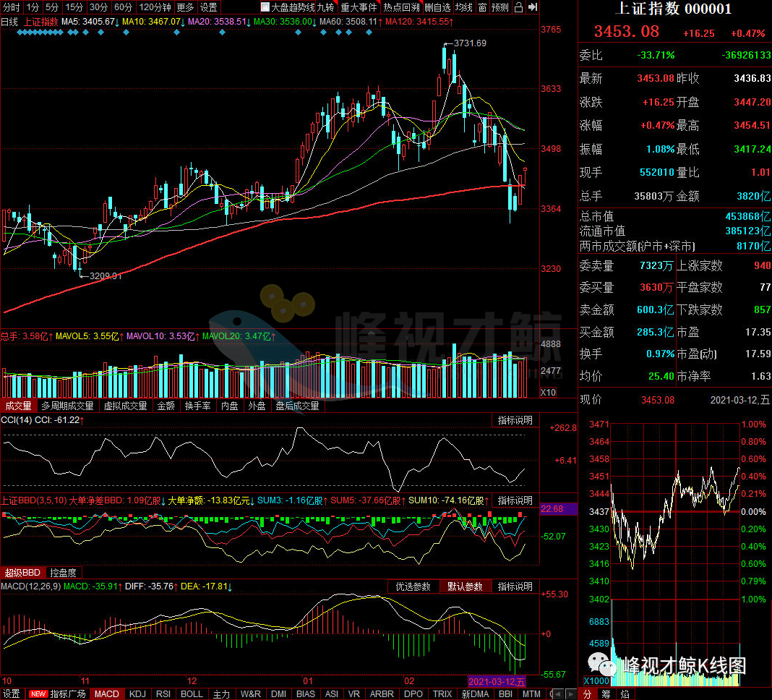772x700 pixels.
Task: Select the 控盘度 tab
Action: (x=64, y=573)
